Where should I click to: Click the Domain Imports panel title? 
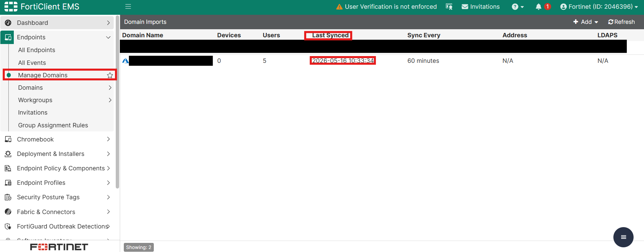tap(145, 22)
